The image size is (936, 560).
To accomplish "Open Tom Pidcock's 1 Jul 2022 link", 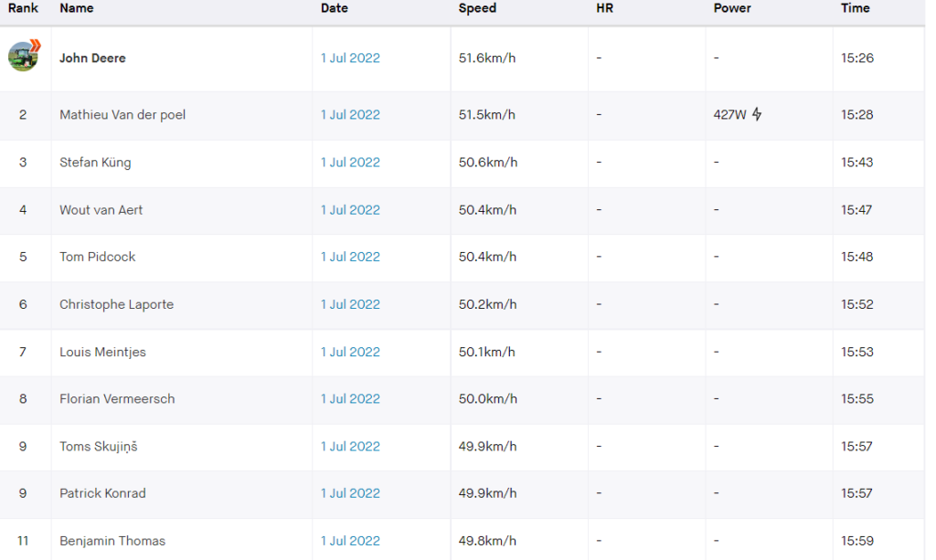I will 350,257.
